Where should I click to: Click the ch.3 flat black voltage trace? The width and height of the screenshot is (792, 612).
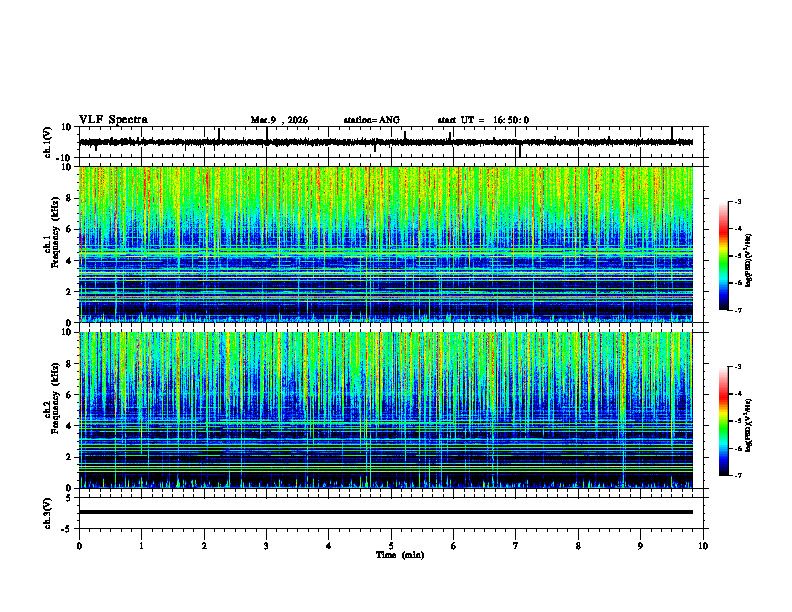[x=386, y=512]
